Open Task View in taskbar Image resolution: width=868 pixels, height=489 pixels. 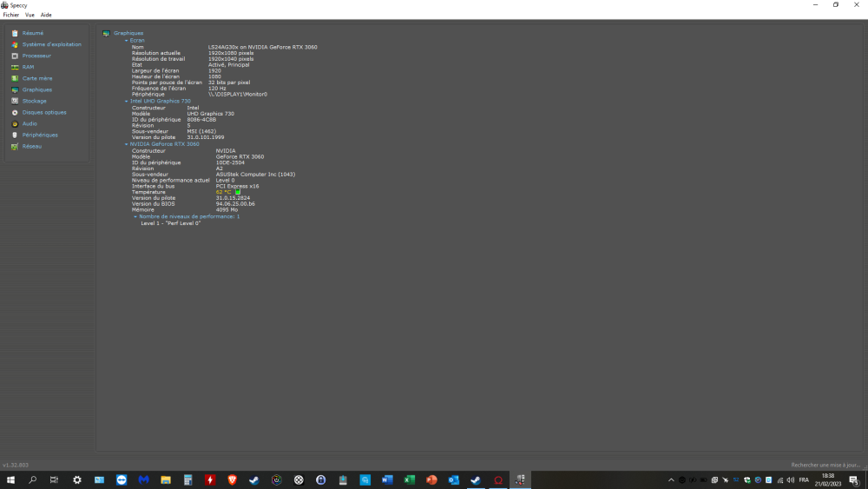[x=54, y=480]
